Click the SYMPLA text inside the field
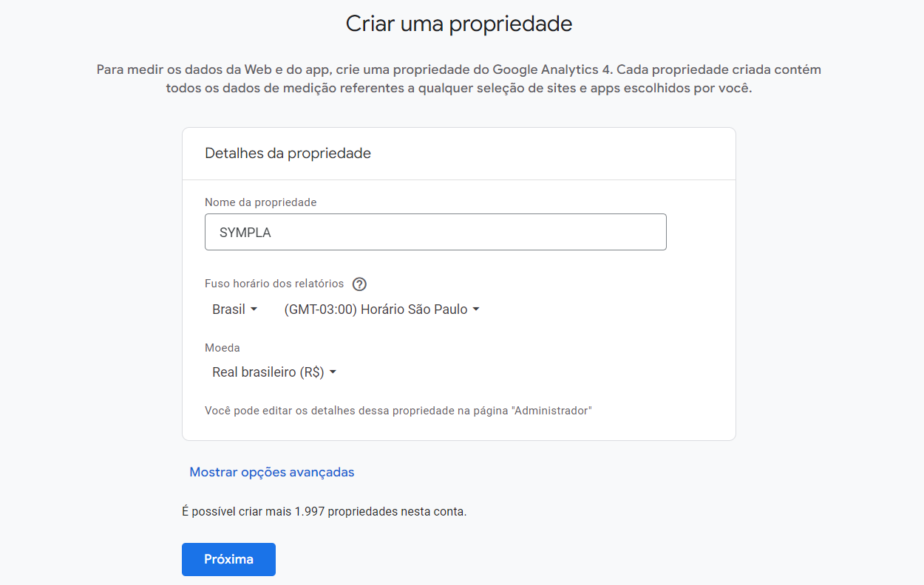 point(245,233)
